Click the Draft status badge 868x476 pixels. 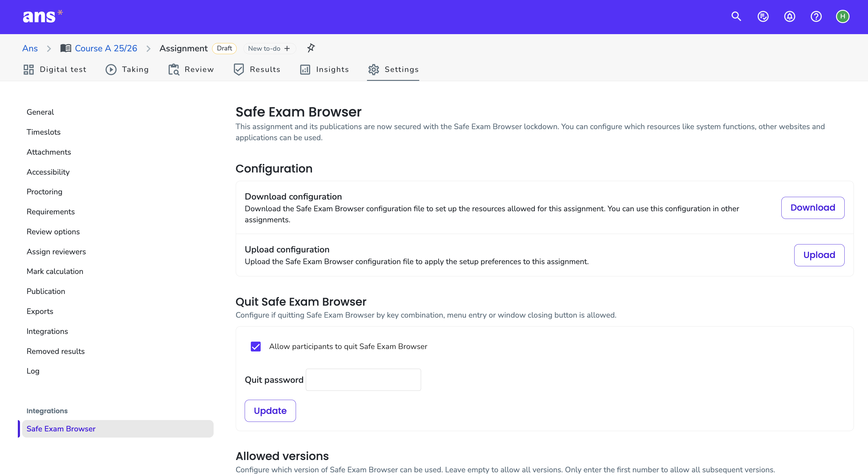[x=224, y=48]
